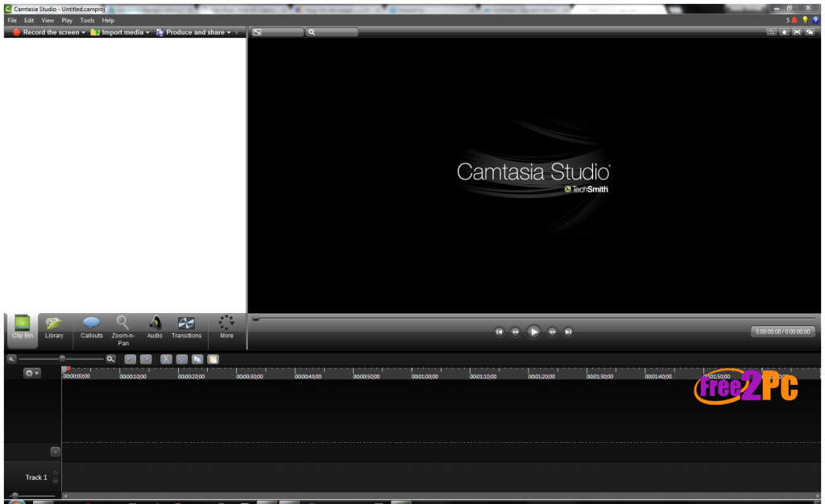Add a new track with plus button

[x=56, y=452]
